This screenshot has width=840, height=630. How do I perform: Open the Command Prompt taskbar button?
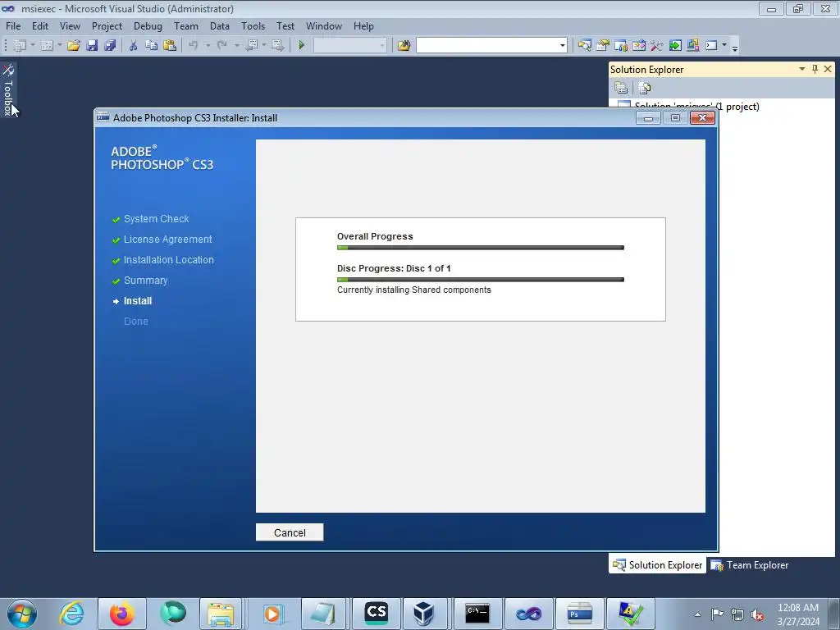[477, 614]
